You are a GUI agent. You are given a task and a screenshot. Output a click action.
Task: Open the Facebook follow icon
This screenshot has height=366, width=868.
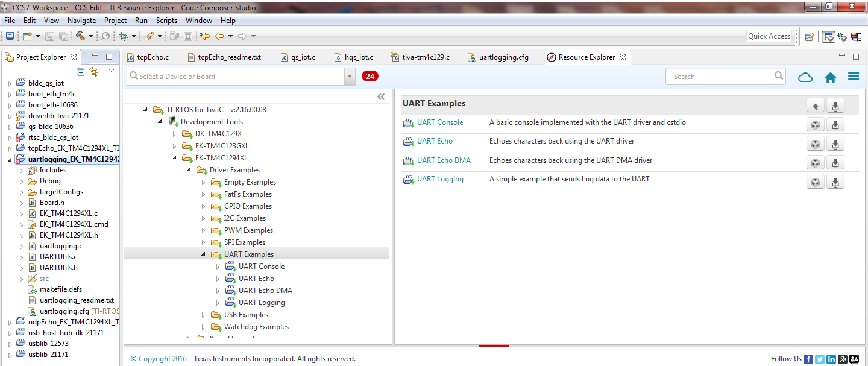tap(808, 359)
